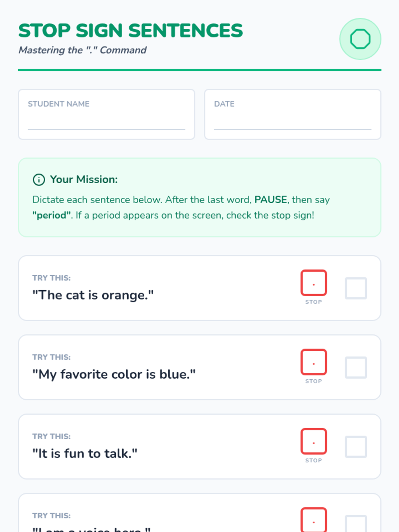Click the "The cat is orange." sentence text
The height and width of the screenshot is (532, 399).
click(x=93, y=295)
